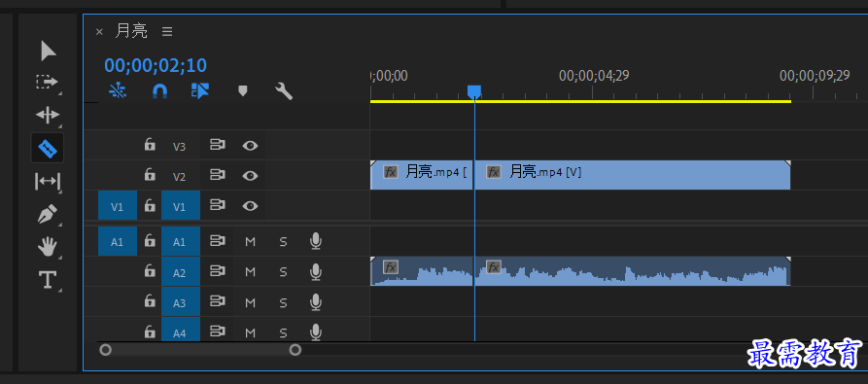Toggle lock on track A1

150,241
